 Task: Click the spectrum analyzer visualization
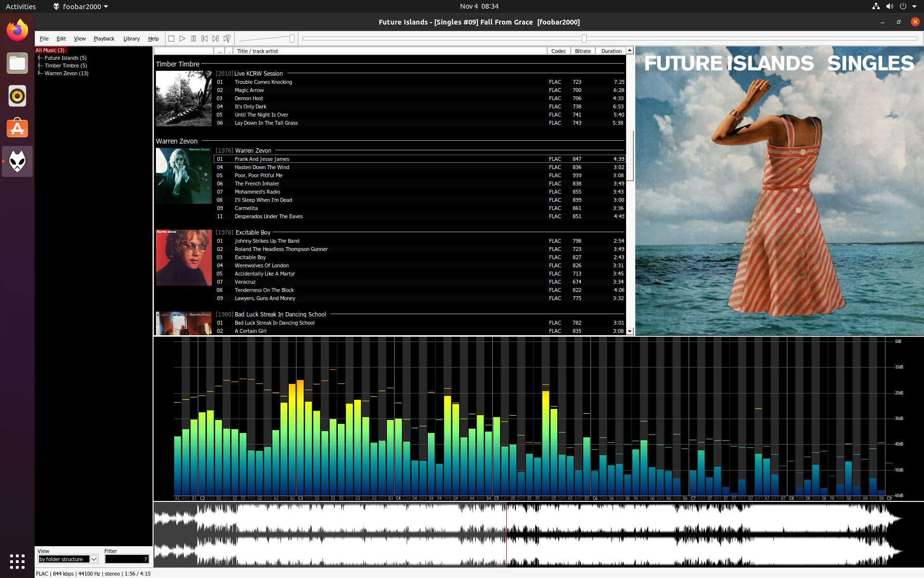[x=538, y=418]
